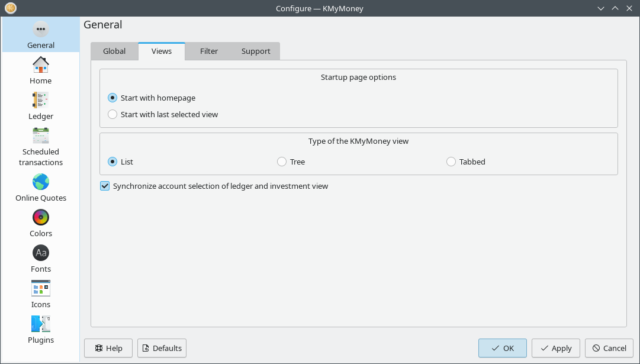Open the Plugins settings page

point(40,330)
